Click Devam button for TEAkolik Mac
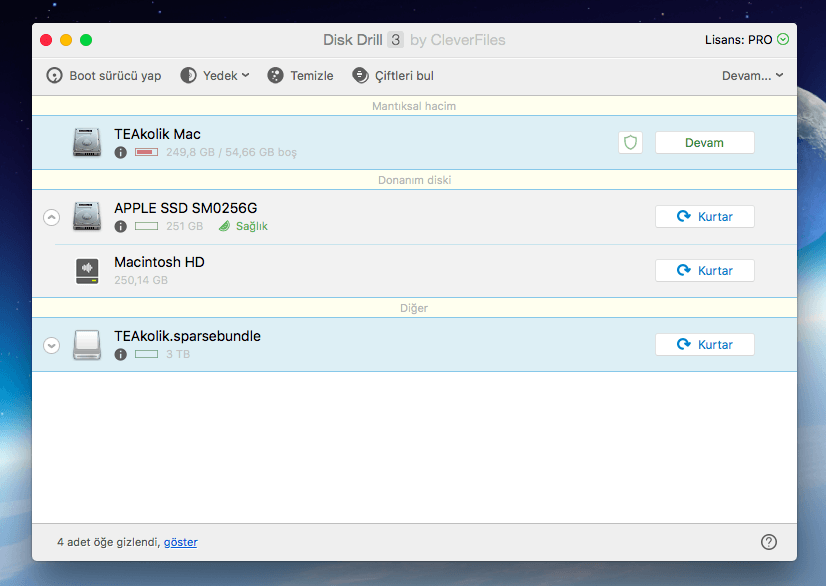Screen dimensions: 826x586 click(704, 142)
